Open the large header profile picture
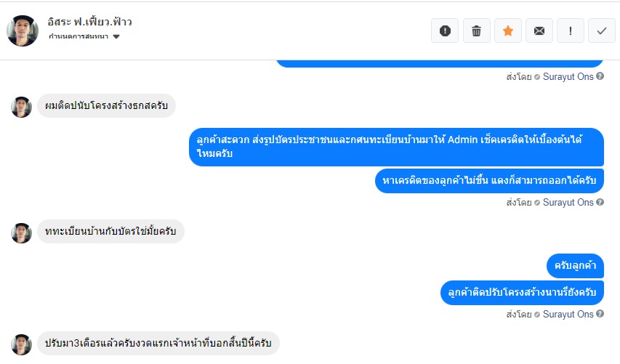The height and width of the screenshot is (364, 620). coord(22,31)
